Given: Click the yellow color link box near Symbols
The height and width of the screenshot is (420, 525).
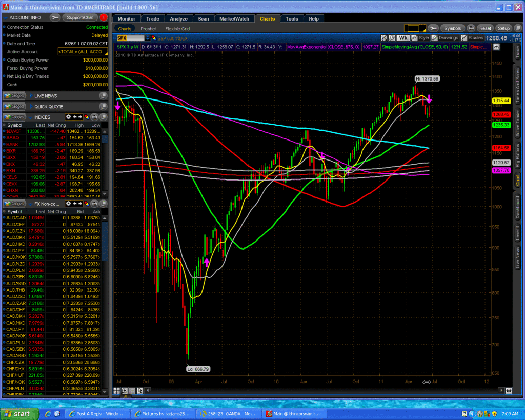Looking at the screenshot, I should pos(413,28).
